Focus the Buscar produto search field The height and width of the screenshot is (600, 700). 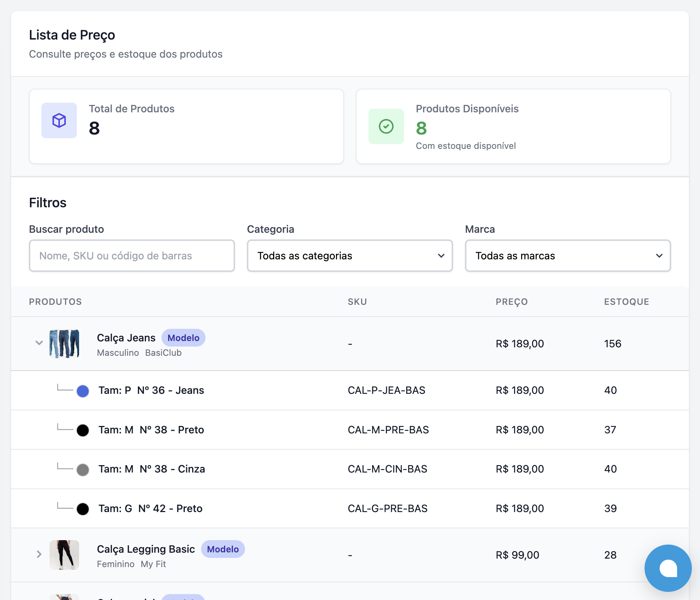(x=132, y=256)
